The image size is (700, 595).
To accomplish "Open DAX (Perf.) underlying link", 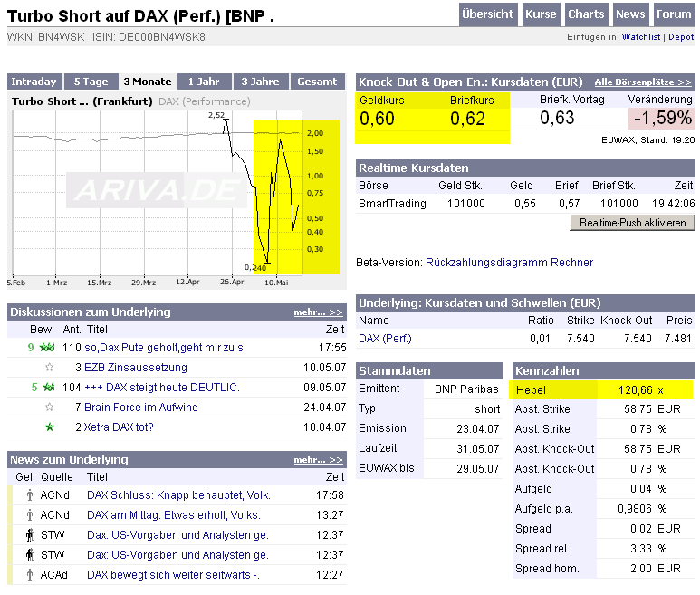I will [385, 339].
